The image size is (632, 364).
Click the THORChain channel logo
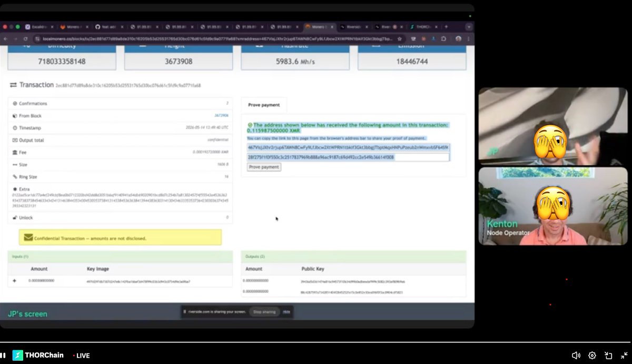click(18, 356)
